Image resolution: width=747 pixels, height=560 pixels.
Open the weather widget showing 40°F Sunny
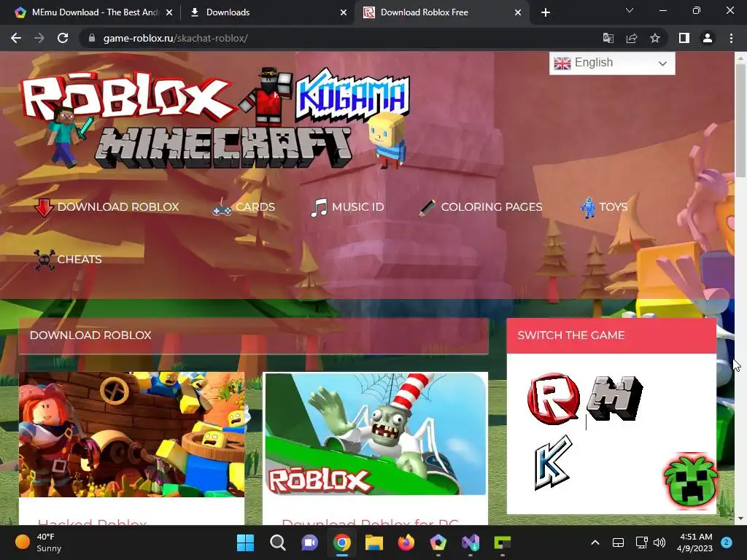pos(38,542)
